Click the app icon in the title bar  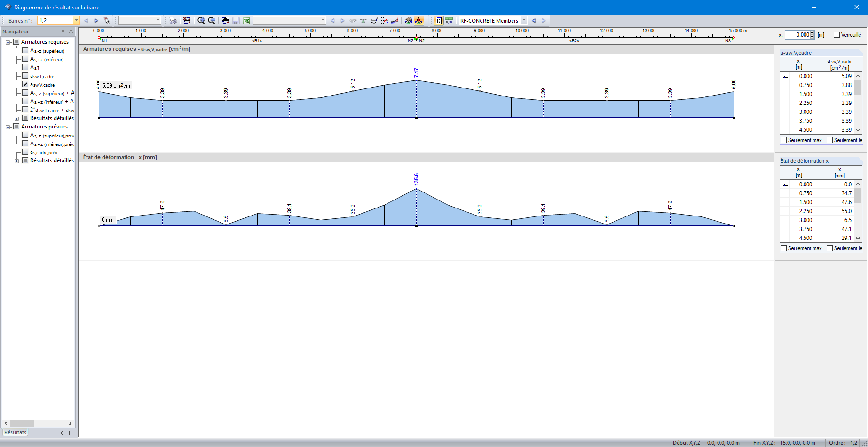pyautogui.click(x=8, y=7)
